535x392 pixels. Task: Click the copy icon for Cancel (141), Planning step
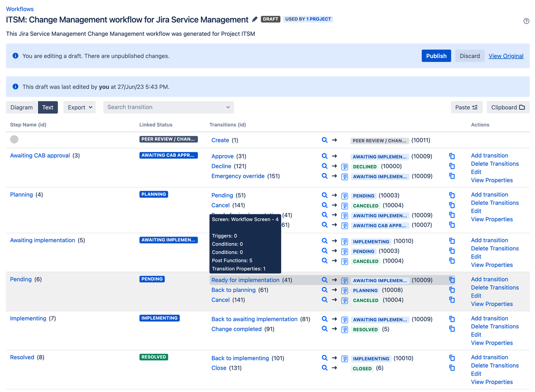[x=452, y=205]
